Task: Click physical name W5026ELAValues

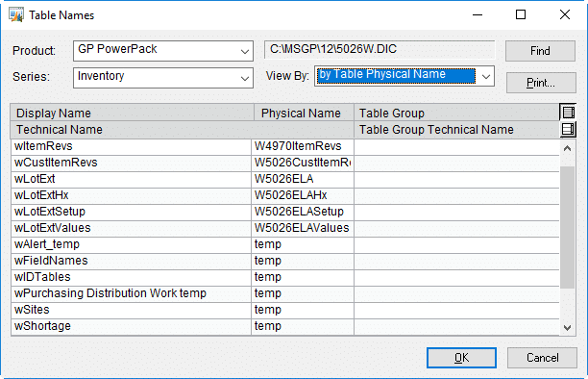Action: pyautogui.click(x=302, y=228)
